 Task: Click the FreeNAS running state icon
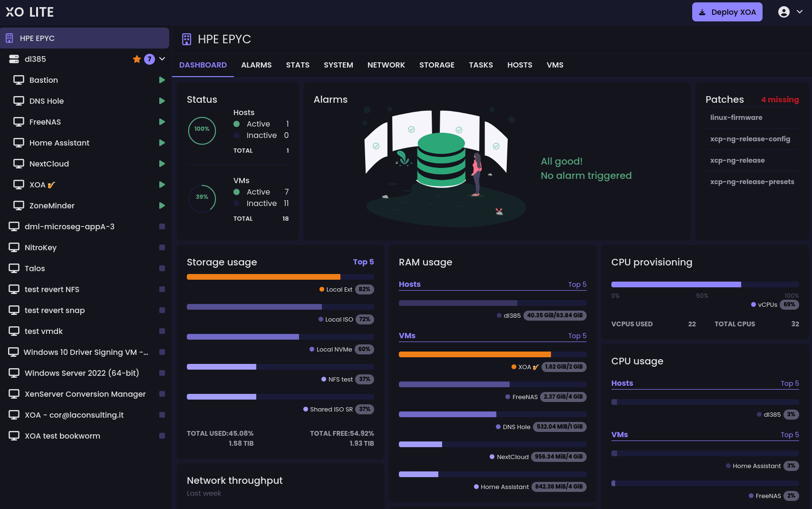[x=162, y=122]
